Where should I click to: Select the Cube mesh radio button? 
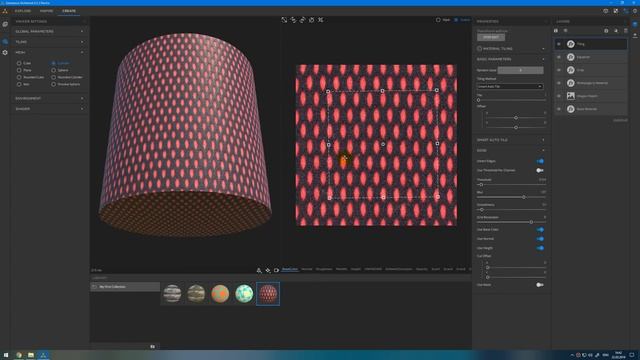pyautogui.click(x=19, y=63)
